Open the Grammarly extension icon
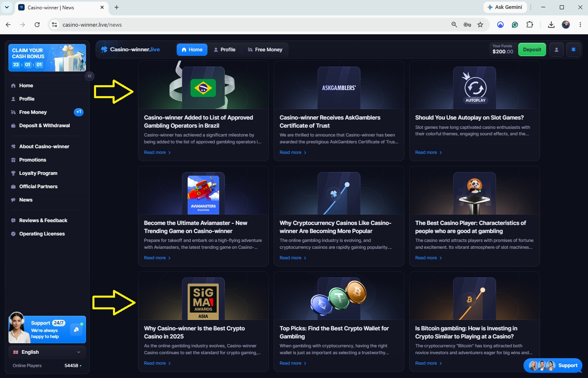 [515, 25]
